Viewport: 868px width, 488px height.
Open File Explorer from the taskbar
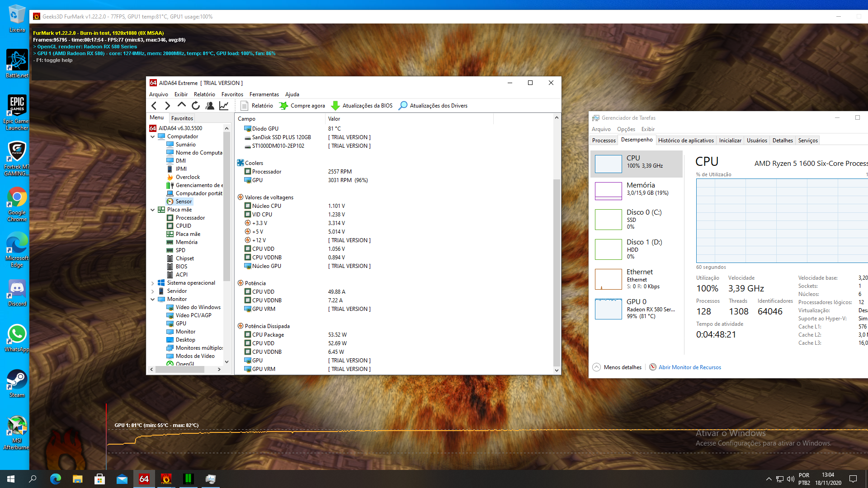[78, 479]
